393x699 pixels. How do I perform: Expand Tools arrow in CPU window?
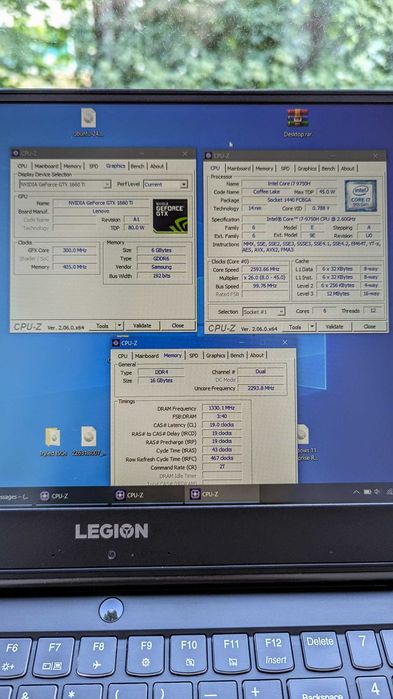312,327
